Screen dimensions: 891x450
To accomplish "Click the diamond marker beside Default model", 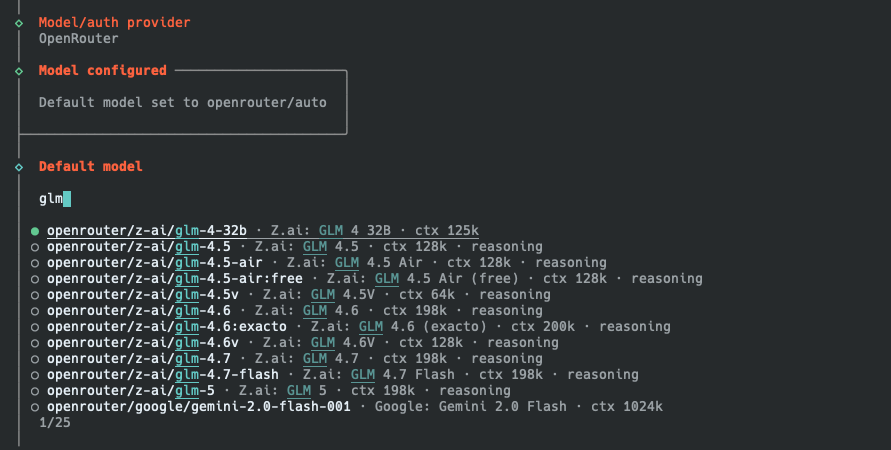I will [19, 167].
